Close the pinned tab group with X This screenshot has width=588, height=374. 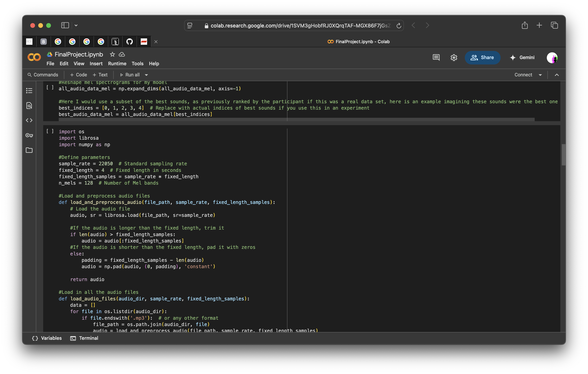point(156,42)
